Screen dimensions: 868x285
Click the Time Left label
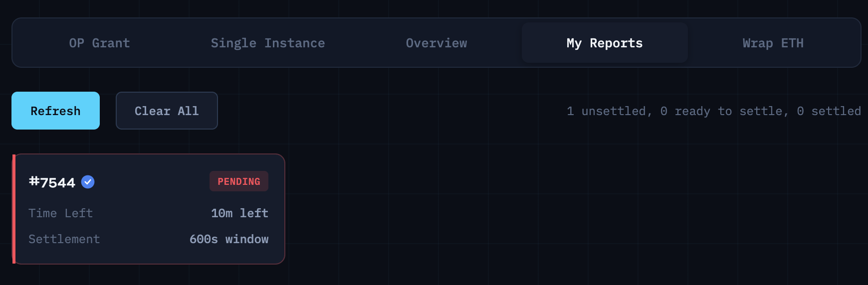point(60,213)
